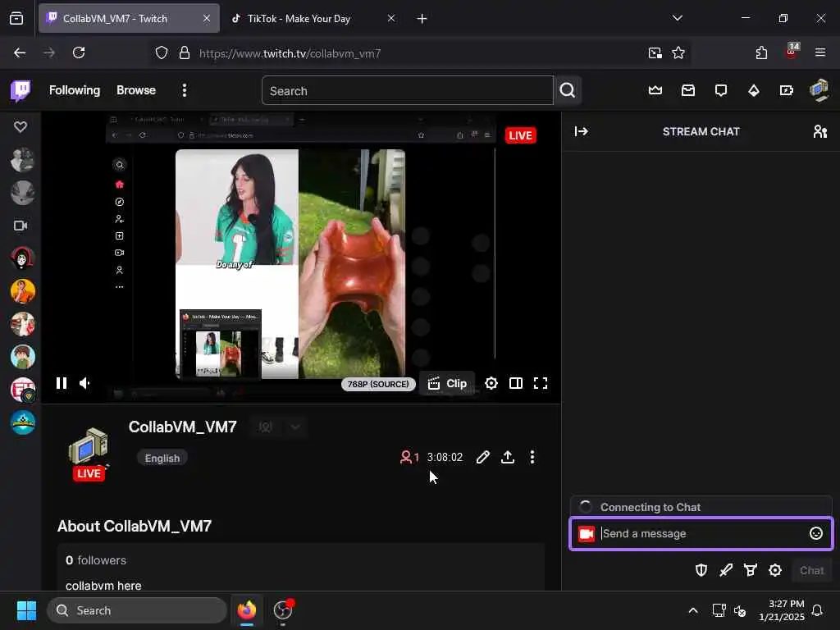Open OBS Studio from the taskbar
Screen dimensions: 840x630
(x=283, y=610)
